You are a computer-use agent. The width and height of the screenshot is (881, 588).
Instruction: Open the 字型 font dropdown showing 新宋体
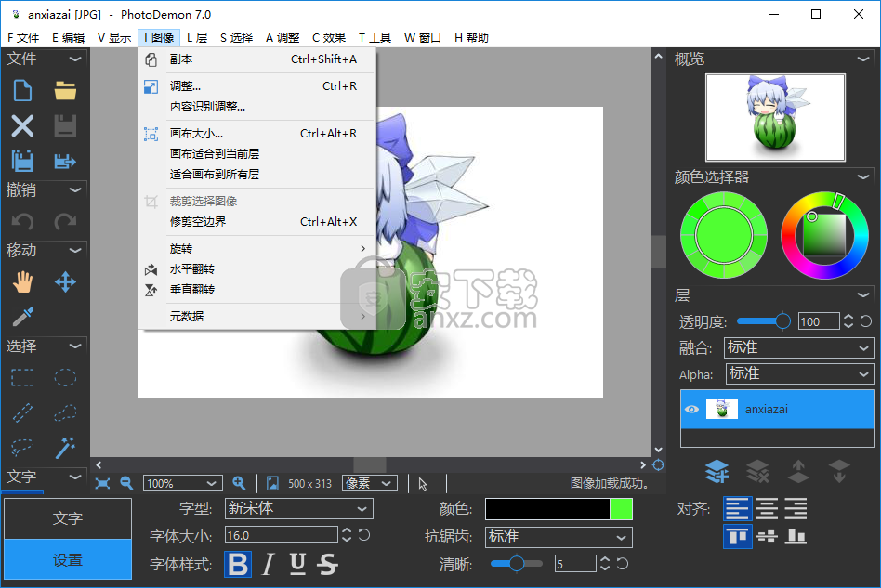coord(299,509)
